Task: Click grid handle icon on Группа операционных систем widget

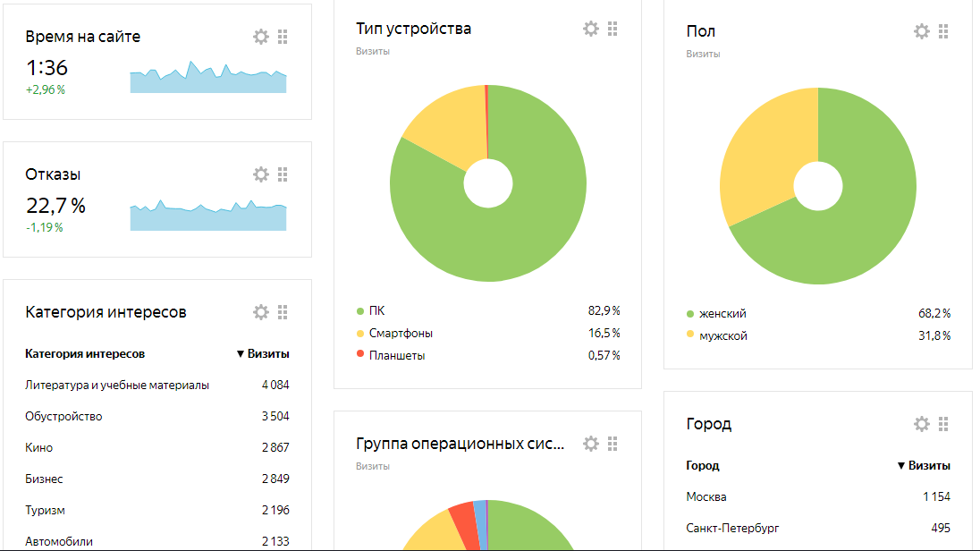Action: [x=612, y=444]
